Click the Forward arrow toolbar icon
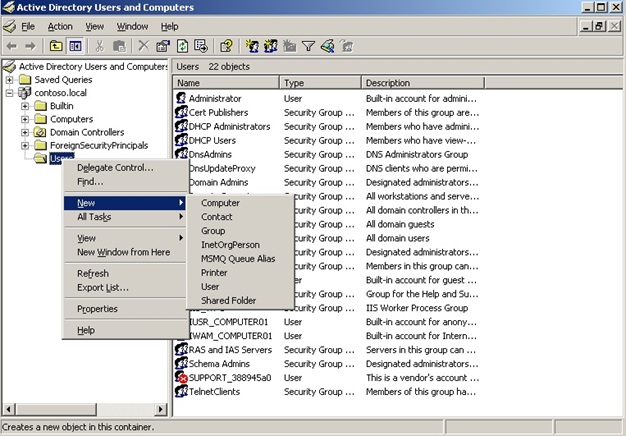The height and width of the screenshot is (436, 626). click(30, 46)
